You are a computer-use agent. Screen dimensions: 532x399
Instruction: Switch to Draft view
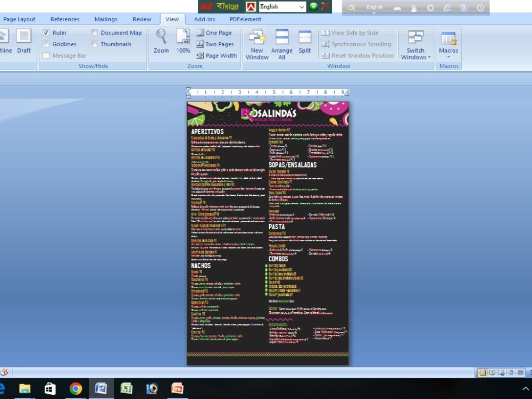coord(24,41)
